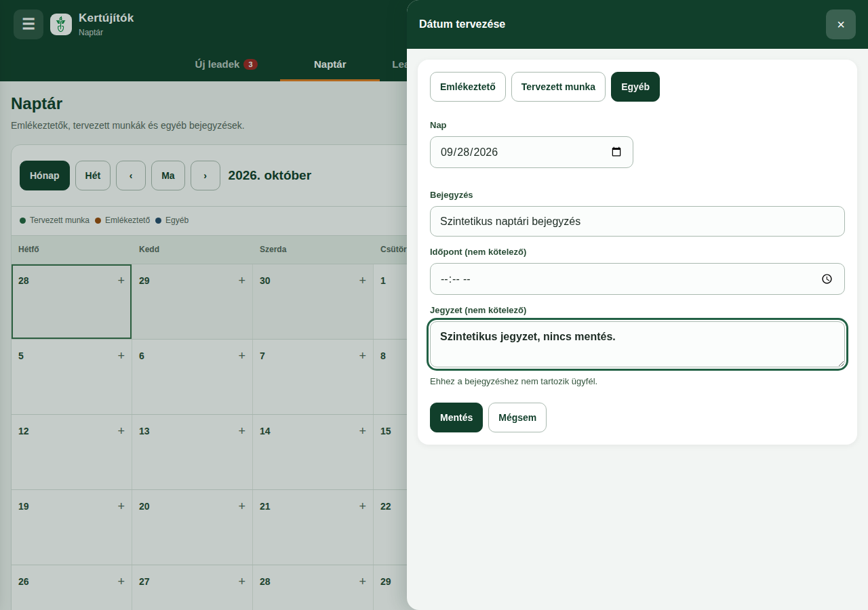Switch calendar to Hét view
The width and height of the screenshot is (868, 610).
(x=93, y=176)
